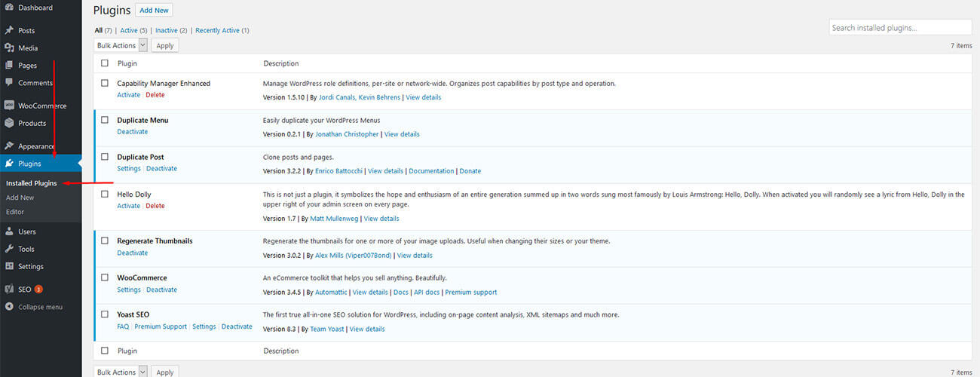Open Yoast SEO Premium Support link
The image size is (980, 377).
tap(161, 326)
